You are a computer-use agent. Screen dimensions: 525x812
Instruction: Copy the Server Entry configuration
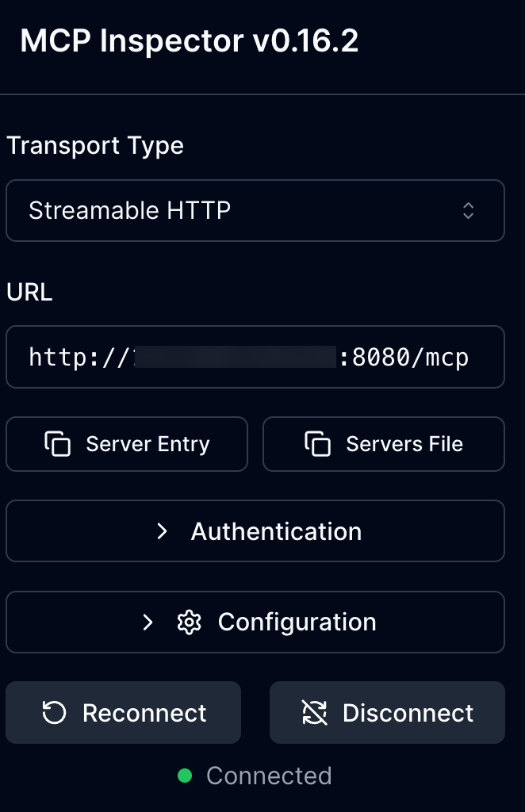(x=127, y=444)
